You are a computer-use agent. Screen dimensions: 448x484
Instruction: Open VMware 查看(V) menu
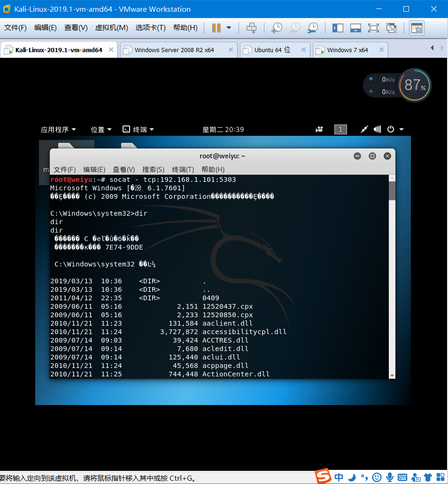pyautogui.click(x=76, y=28)
